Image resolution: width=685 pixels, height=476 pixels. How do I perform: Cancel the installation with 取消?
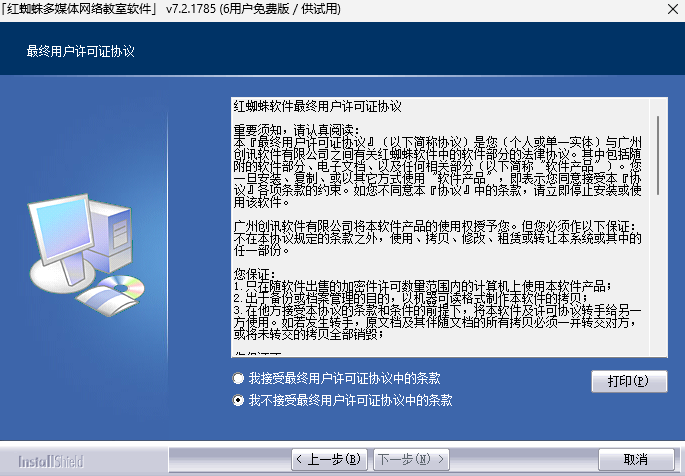pos(635,459)
